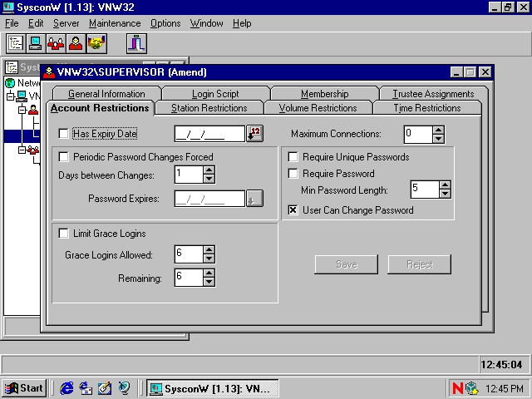This screenshot has width=532, height=399.
Task: Switch to Volume Restrictions tab
Action: (x=318, y=108)
